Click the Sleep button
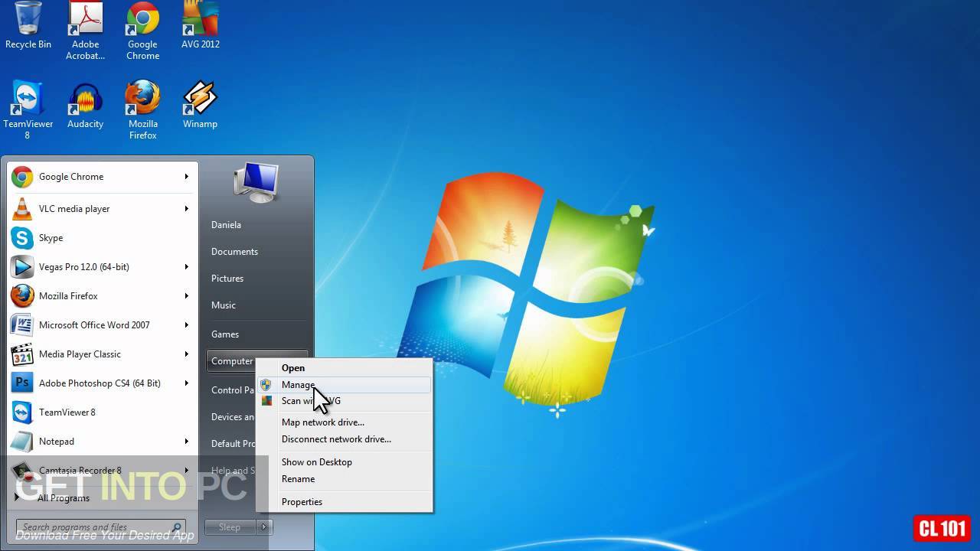Image resolution: width=980 pixels, height=551 pixels. point(230,527)
